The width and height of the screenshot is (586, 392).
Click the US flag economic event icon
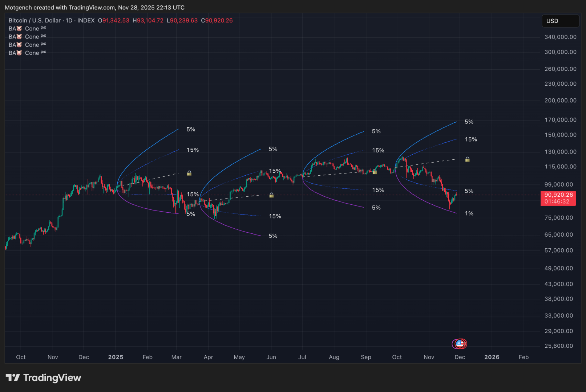pyautogui.click(x=460, y=343)
